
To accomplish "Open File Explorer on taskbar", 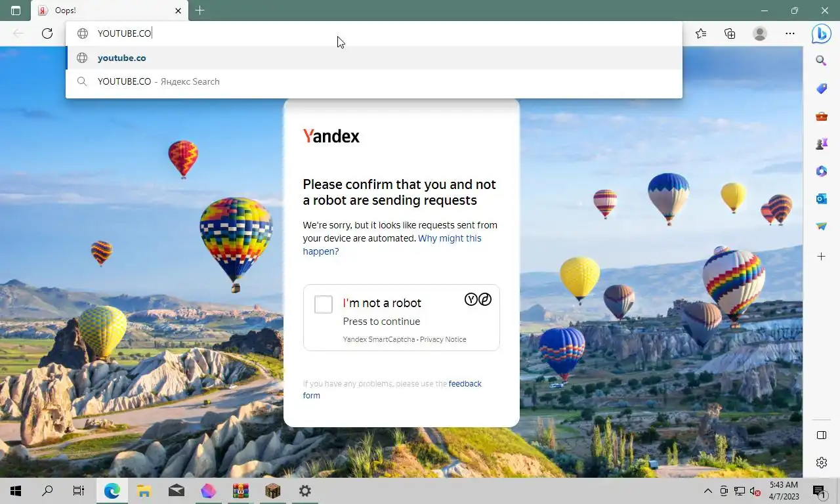I will coord(144,491).
